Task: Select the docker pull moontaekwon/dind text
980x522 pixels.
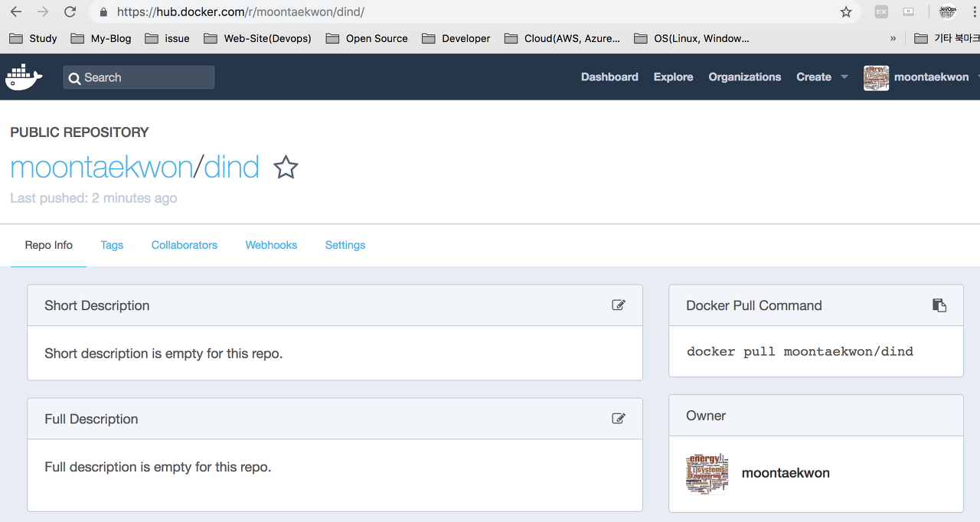Action: pyautogui.click(x=800, y=352)
